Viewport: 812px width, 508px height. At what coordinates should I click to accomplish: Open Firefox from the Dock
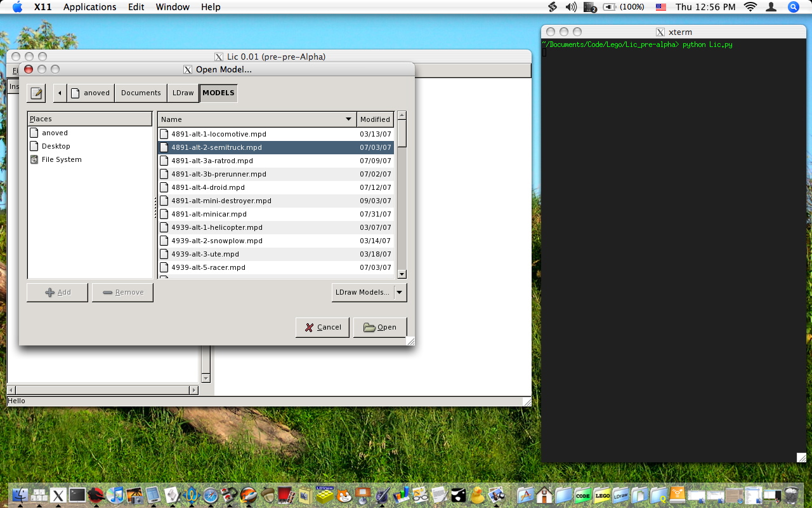(247, 494)
